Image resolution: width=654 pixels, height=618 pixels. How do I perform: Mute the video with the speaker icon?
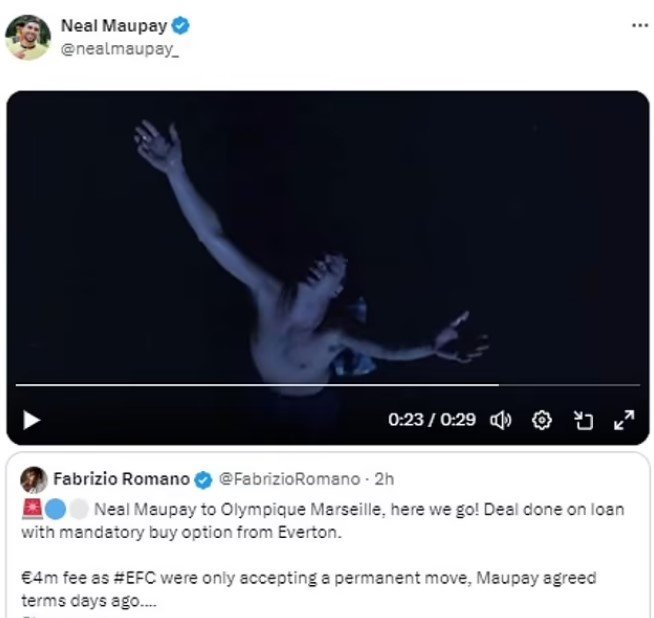[501, 420]
